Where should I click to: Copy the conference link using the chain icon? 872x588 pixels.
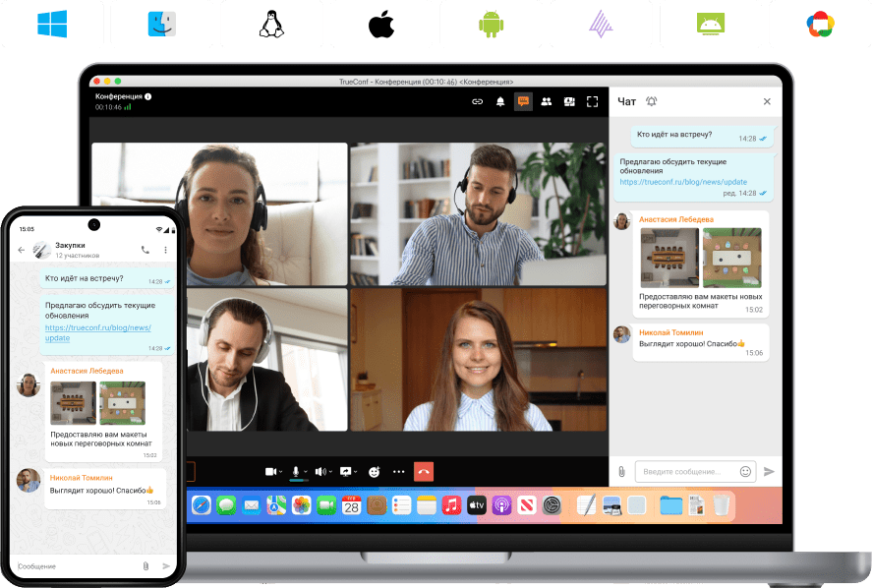coord(478,101)
